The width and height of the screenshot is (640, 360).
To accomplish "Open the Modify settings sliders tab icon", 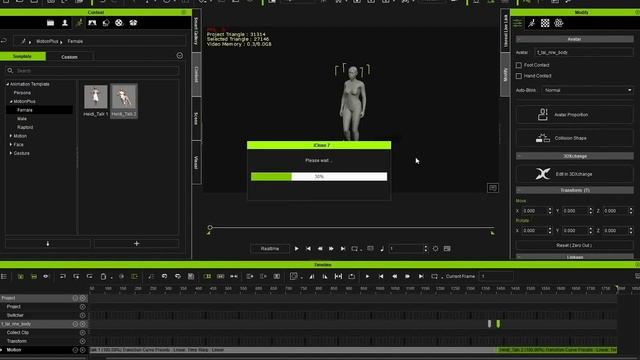I will coord(518,23).
